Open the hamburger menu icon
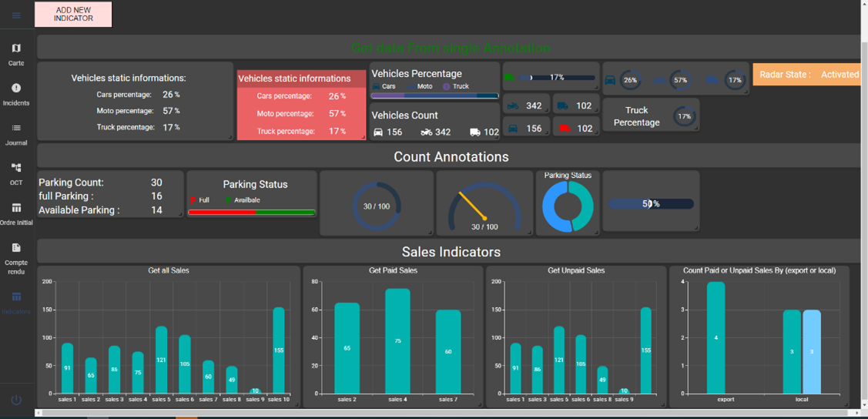The width and height of the screenshot is (868, 419). (x=16, y=15)
